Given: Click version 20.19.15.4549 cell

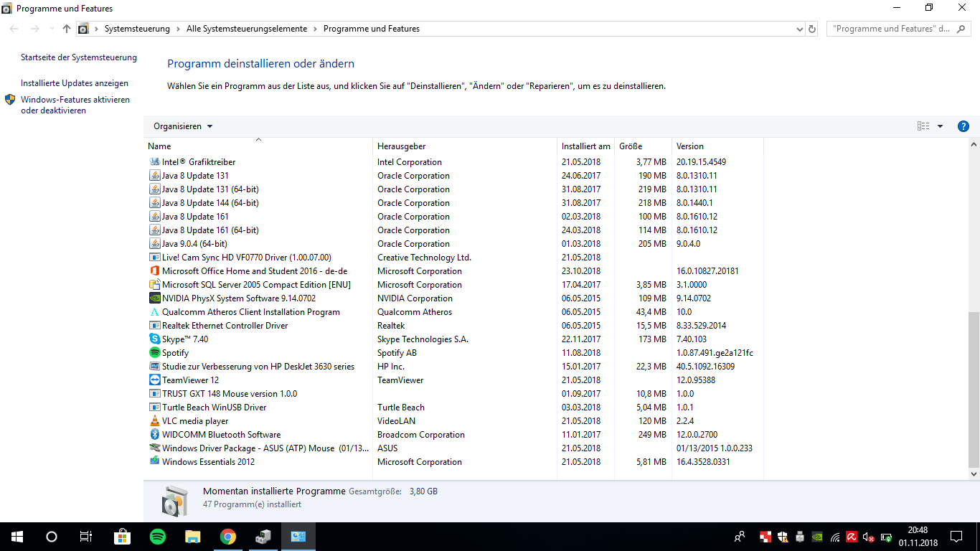Looking at the screenshot, I should click(701, 162).
